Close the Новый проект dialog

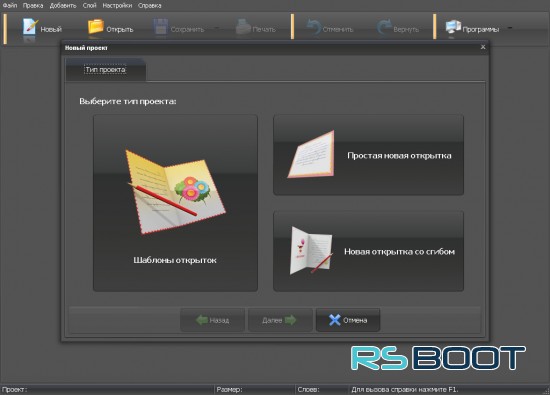point(483,47)
